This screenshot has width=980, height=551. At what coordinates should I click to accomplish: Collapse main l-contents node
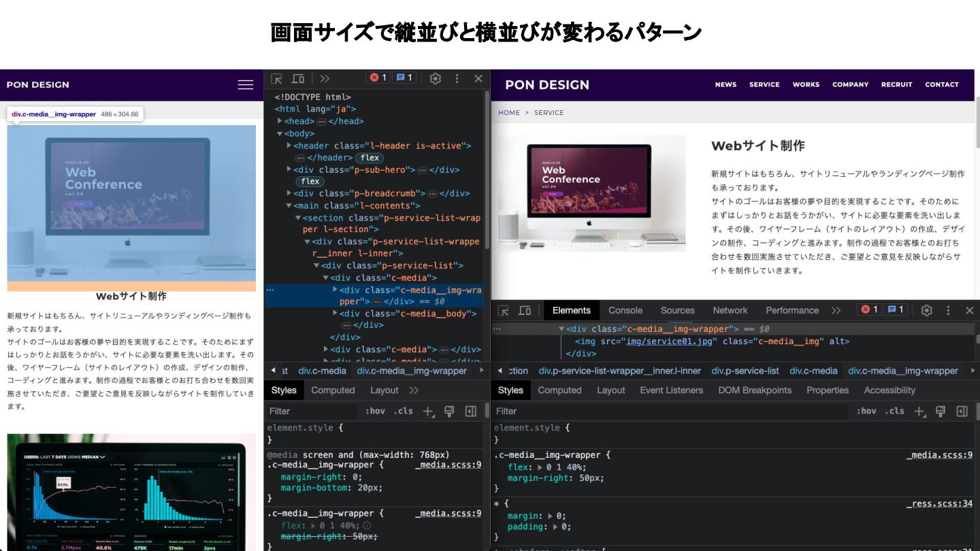pos(289,205)
